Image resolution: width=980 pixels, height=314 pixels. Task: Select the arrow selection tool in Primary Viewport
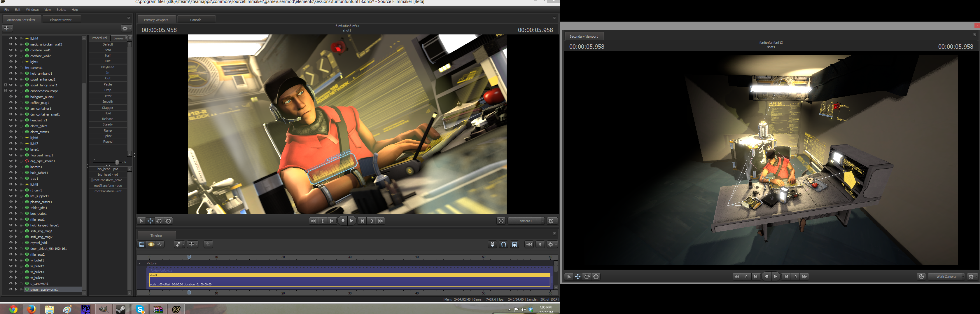[x=141, y=221]
